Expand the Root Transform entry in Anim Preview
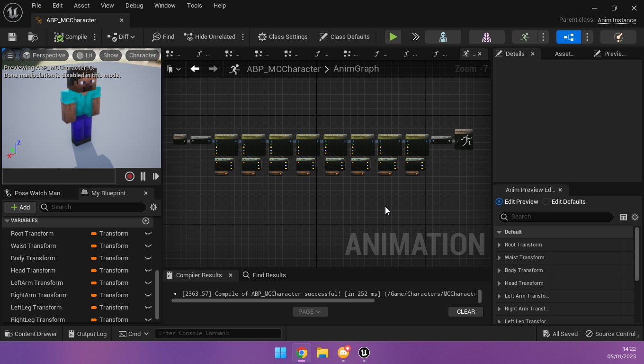The height and width of the screenshot is (364, 644). 498,245
